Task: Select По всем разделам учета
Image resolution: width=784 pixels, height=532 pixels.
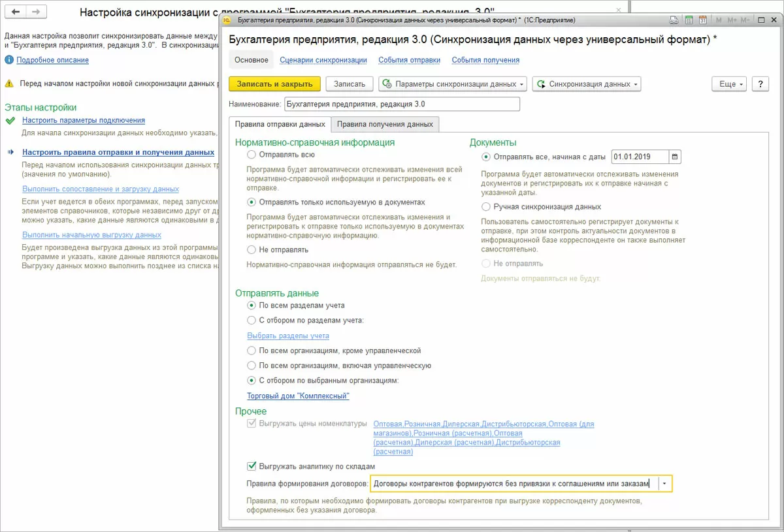Action: pyautogui.click(x=252, y=305)
